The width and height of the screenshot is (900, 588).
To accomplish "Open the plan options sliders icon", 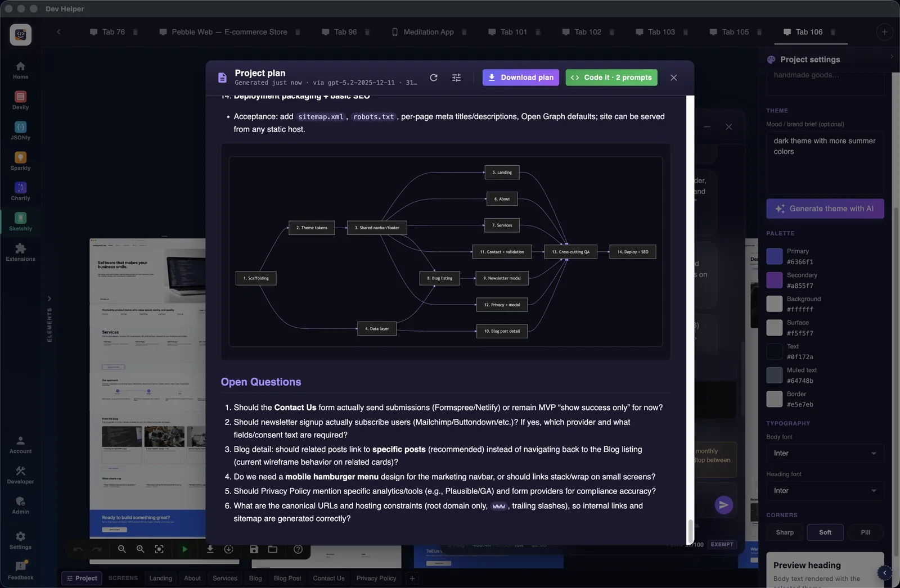I will tap(456, 78).
